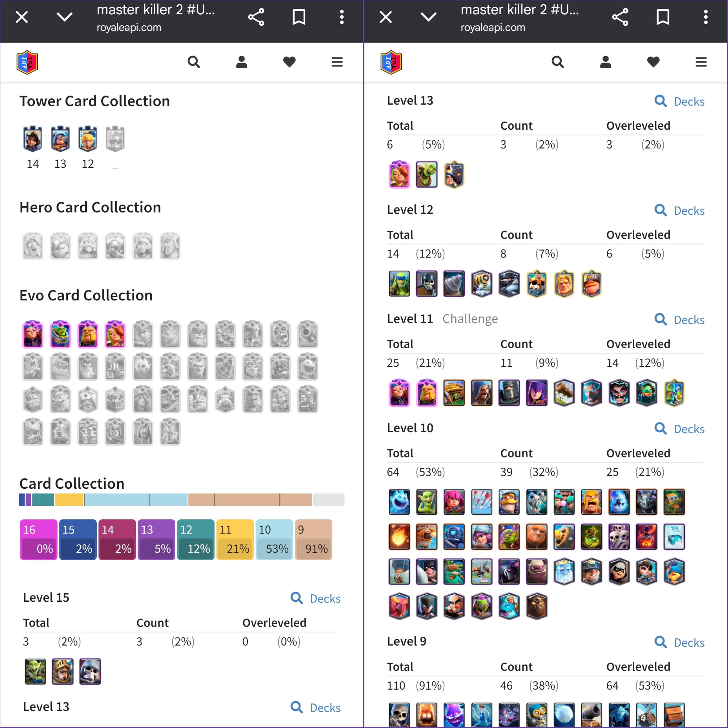Screen dimensions: 728x728
Task: Select the tower card labeled level 14
Action: 33,139
